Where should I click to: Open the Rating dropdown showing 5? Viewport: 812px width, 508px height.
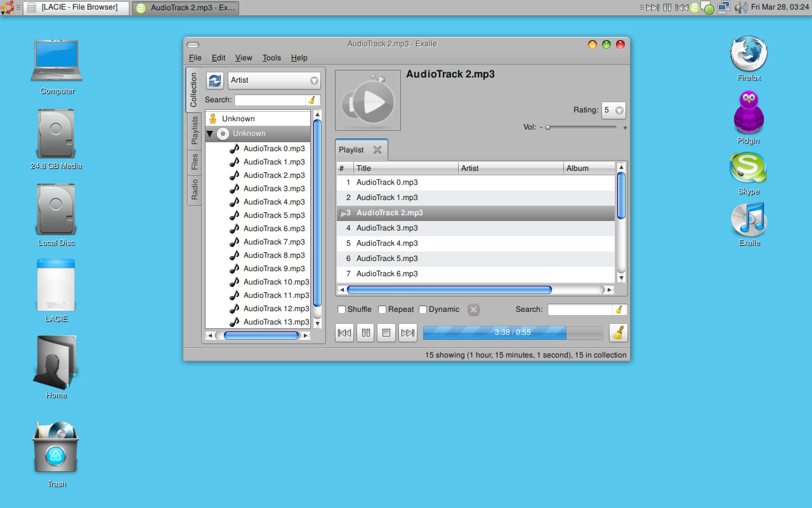(x=614, y=110)
